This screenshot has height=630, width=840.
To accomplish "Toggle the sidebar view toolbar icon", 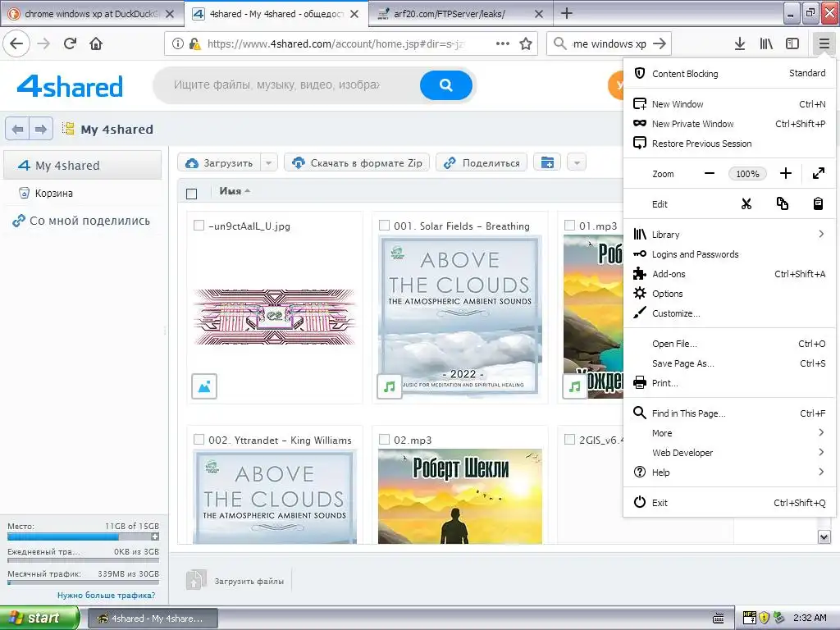I will coord(792,43).
